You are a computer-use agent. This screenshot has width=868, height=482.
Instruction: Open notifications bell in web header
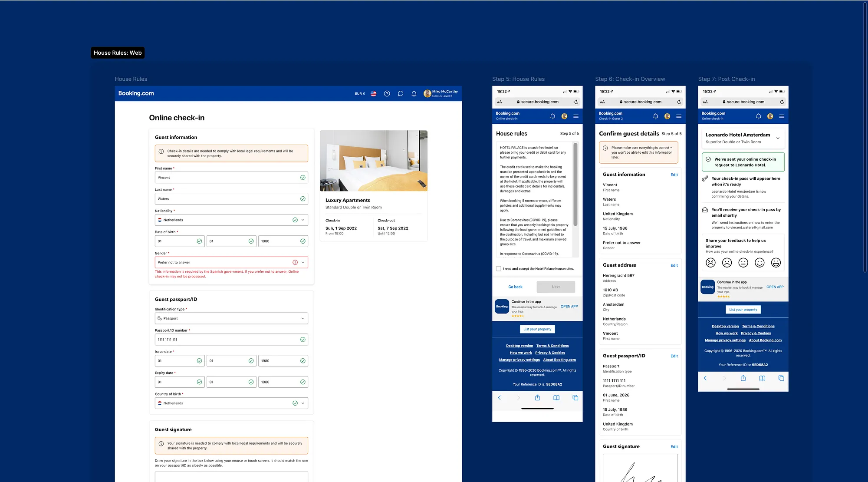coord(414,93)
